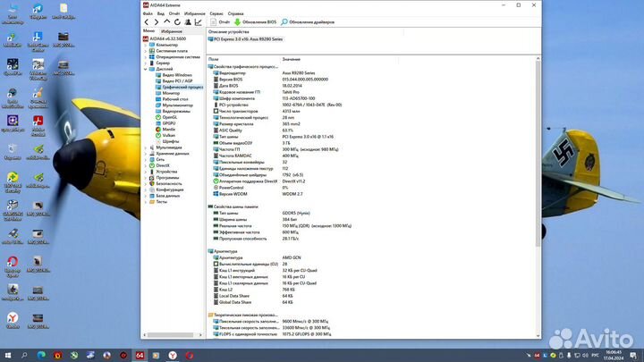Click the Отчёт report toolbar button
Image resolution: width=644 pixels, height=362 pixels.
220,22
